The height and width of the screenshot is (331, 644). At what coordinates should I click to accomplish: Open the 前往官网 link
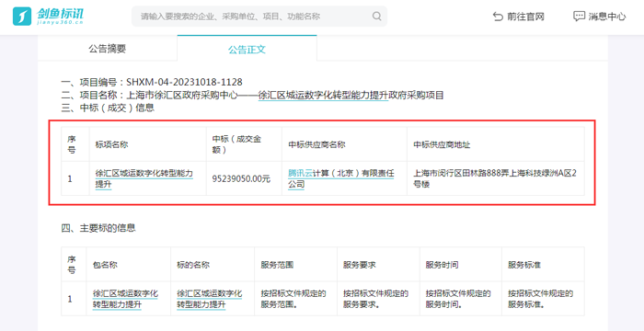coord(518,17)
